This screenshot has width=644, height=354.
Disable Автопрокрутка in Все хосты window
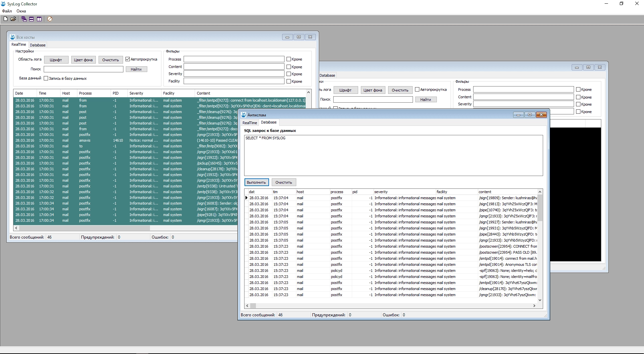[128, 59]
